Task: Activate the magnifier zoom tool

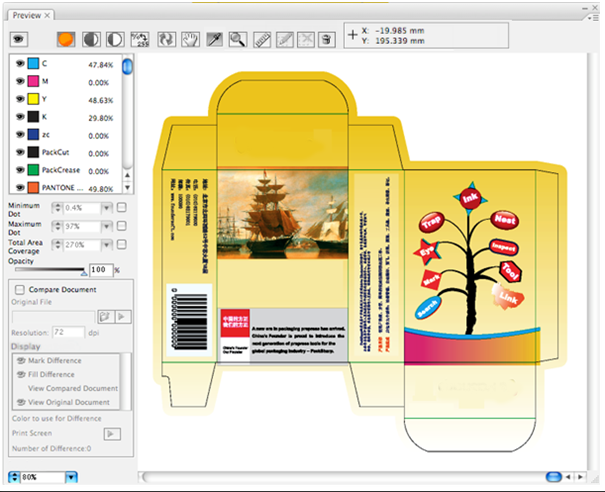Action: (x=238, y=40)
